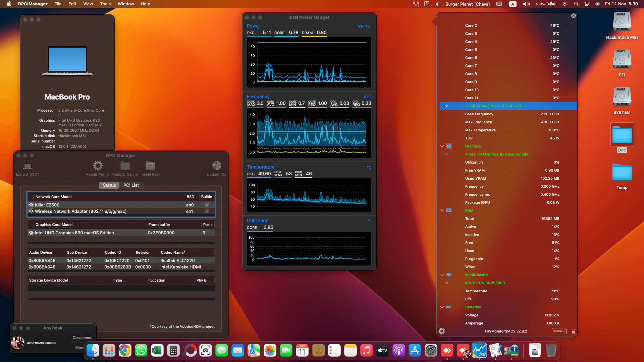Click °C unit label in Temperature section
Screen dimensions: 644x362
coord(369,167)
